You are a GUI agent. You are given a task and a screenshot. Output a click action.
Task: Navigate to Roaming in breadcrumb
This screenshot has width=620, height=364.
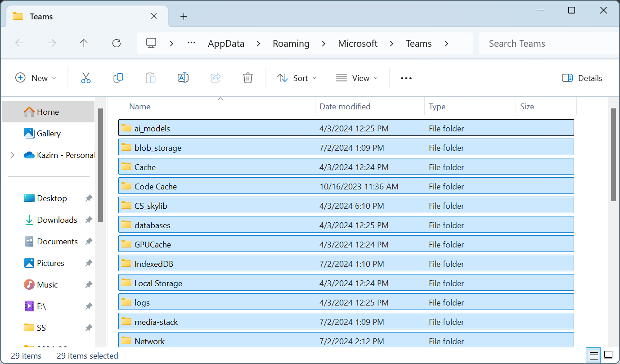(x=291, y=44)
